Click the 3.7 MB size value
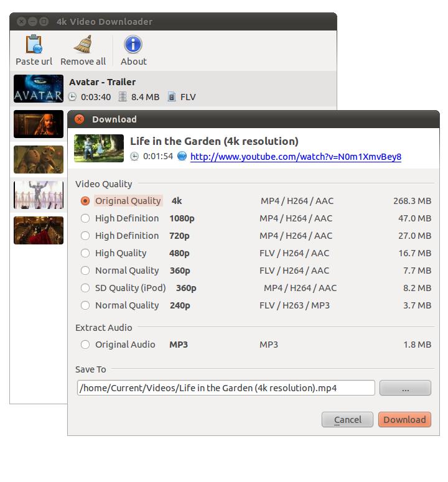The image size is (448, 482). (418, 305)
